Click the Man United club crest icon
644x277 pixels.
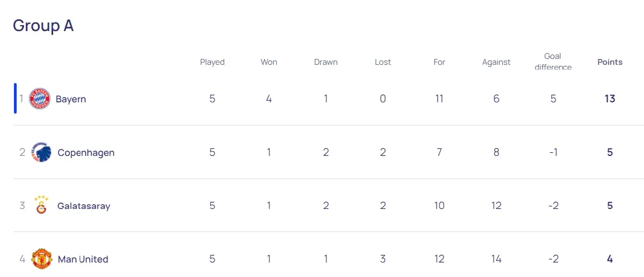[x=41, y=259]
